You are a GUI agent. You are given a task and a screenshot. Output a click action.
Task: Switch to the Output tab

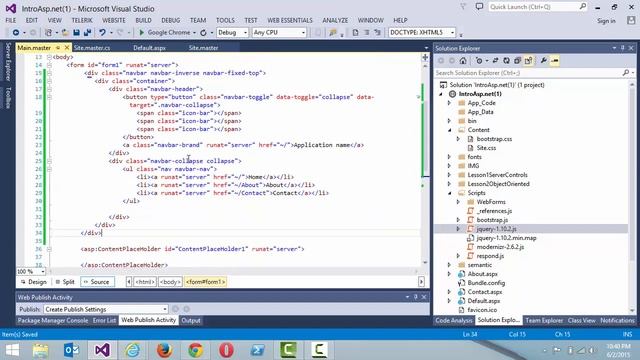point(191,320)
